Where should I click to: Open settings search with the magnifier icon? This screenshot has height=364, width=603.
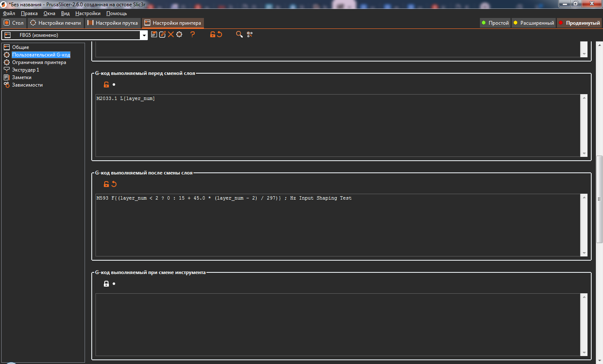click(239, 34)
